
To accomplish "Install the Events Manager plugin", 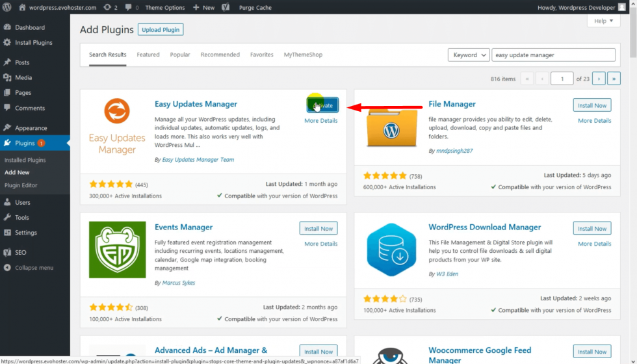I will pyautogui.click(x=318, y=228).
